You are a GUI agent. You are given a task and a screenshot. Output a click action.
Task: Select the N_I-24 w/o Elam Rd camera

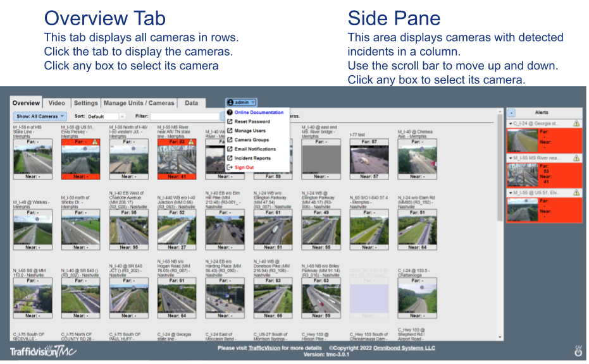[x=418, y=229]
